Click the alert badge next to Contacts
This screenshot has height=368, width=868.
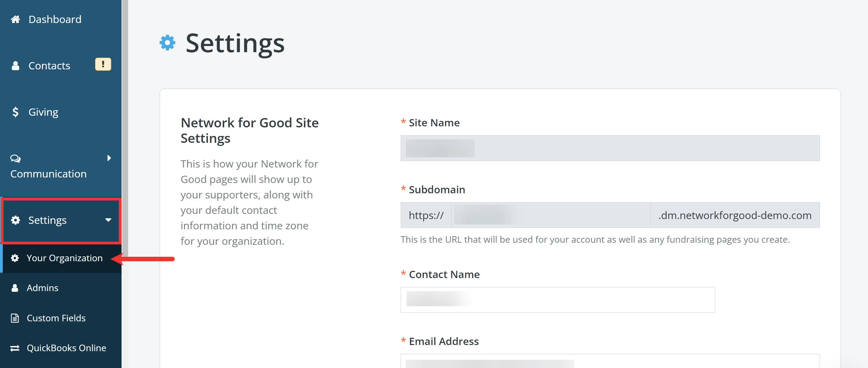[x=103, y=64]
